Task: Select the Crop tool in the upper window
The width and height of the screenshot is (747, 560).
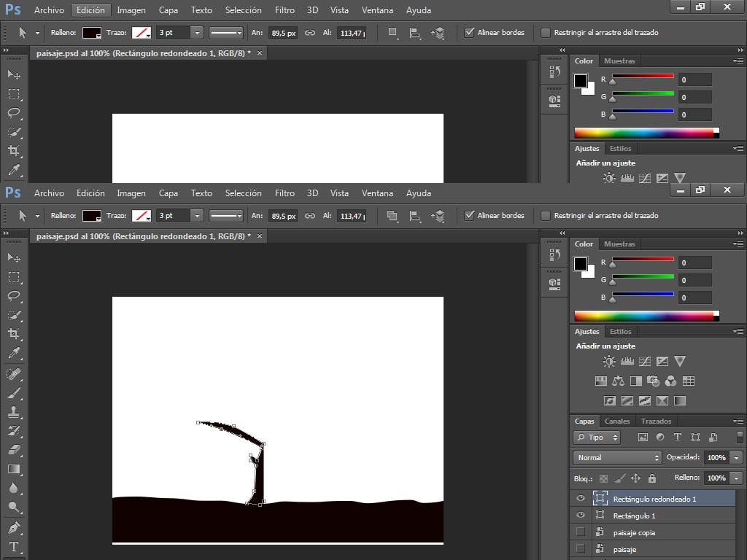Action: tap(14, 151)
